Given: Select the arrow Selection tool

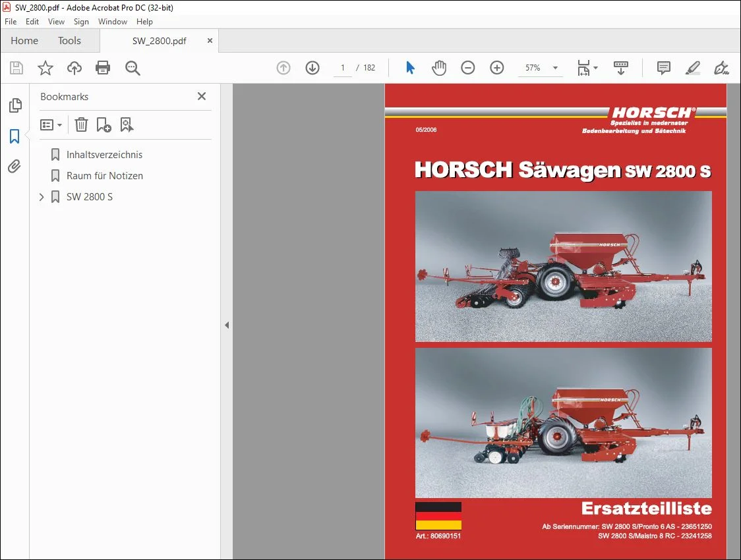Looking at the screenshot, I should click(410, 68).
